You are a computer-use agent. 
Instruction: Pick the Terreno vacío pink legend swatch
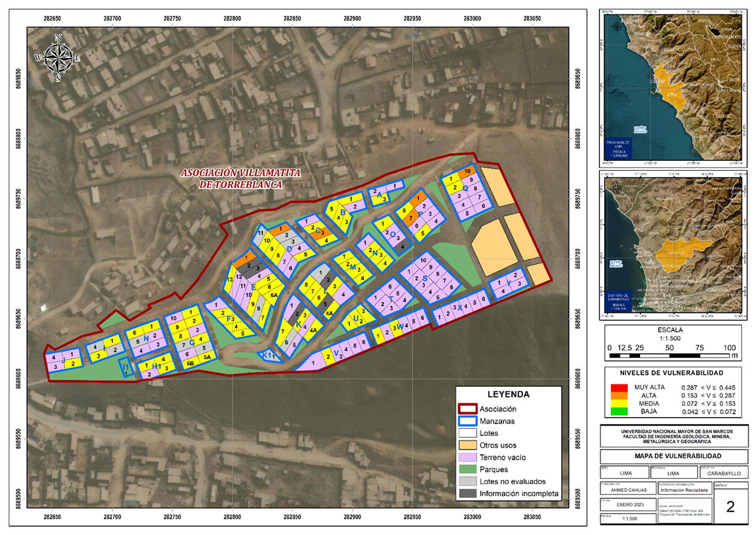(467, 457)
